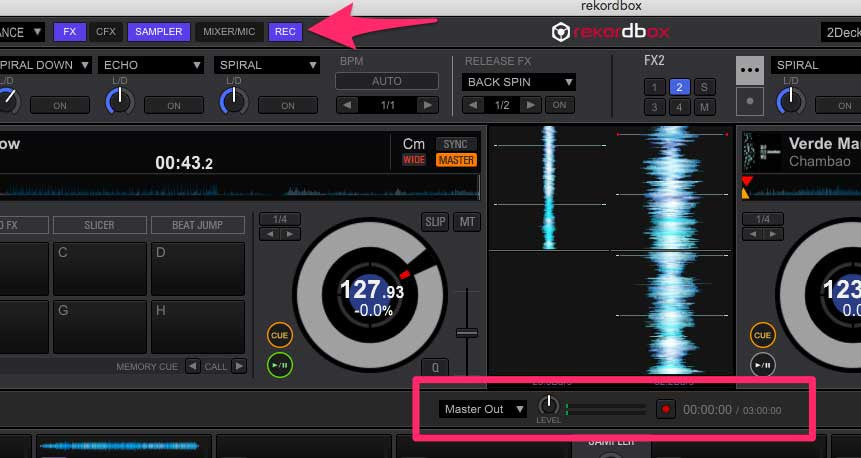Turn on the left SPIRAL effect ON button

pos(288,105)
